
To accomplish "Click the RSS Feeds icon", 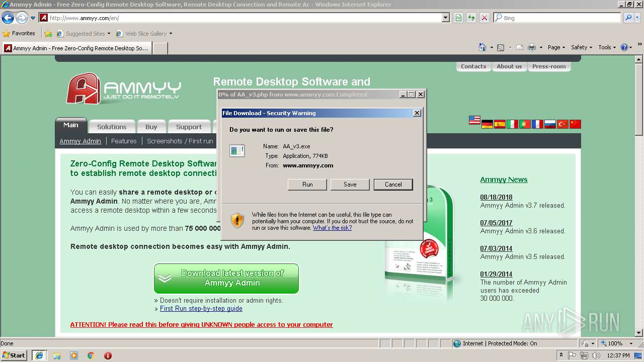I will point(501,47).
